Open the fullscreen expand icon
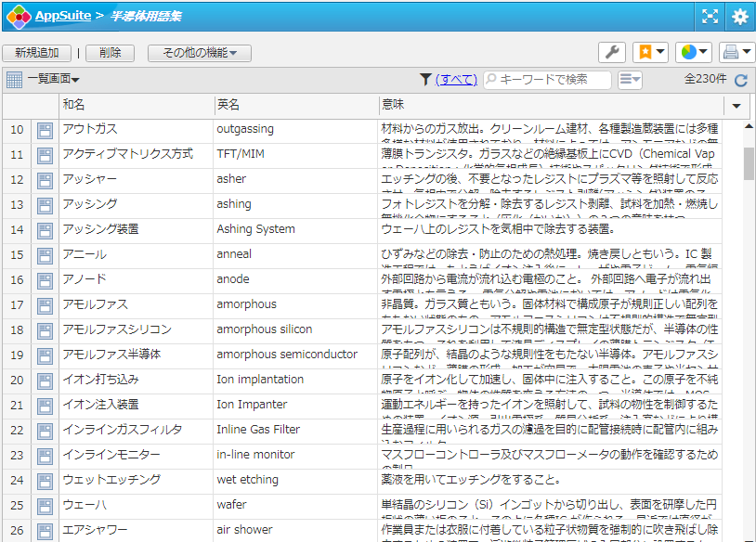The height and width of the screenshot is (542, 756). (710, 16)
